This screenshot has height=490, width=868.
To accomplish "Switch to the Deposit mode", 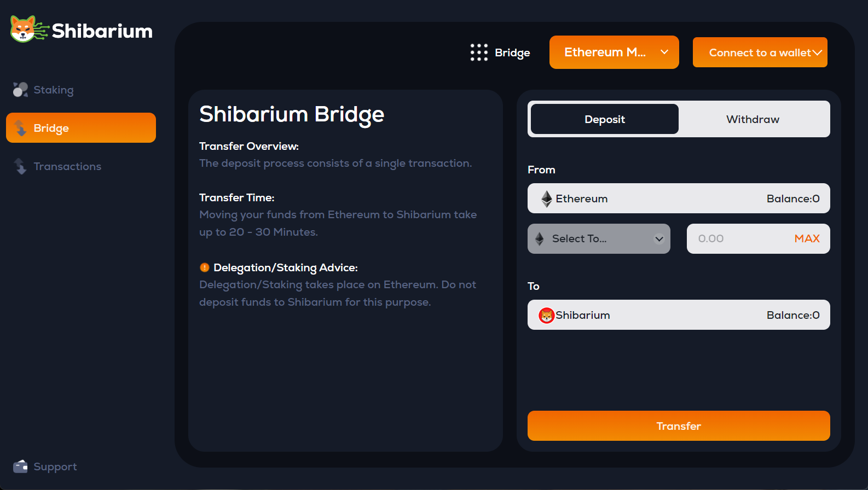I will coord(604,119).
